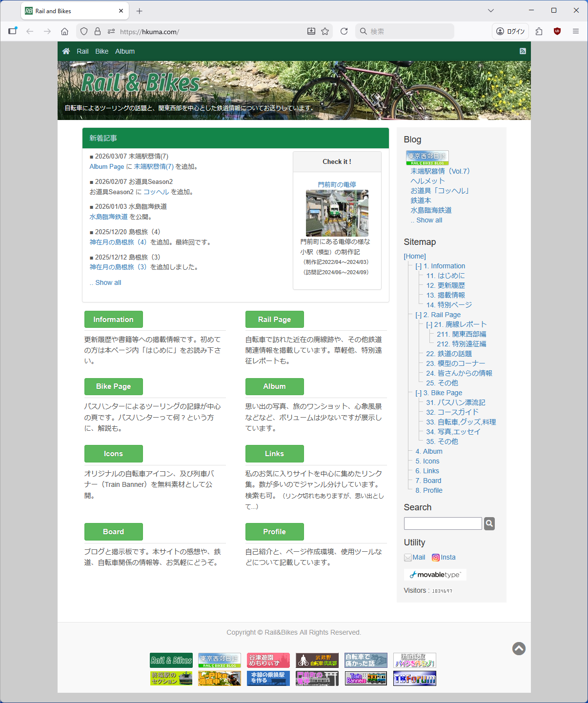The image size is (588, 703).
Task: Collapse the 21. 廃線レポート sitemap node
Action: coord(429,325)
